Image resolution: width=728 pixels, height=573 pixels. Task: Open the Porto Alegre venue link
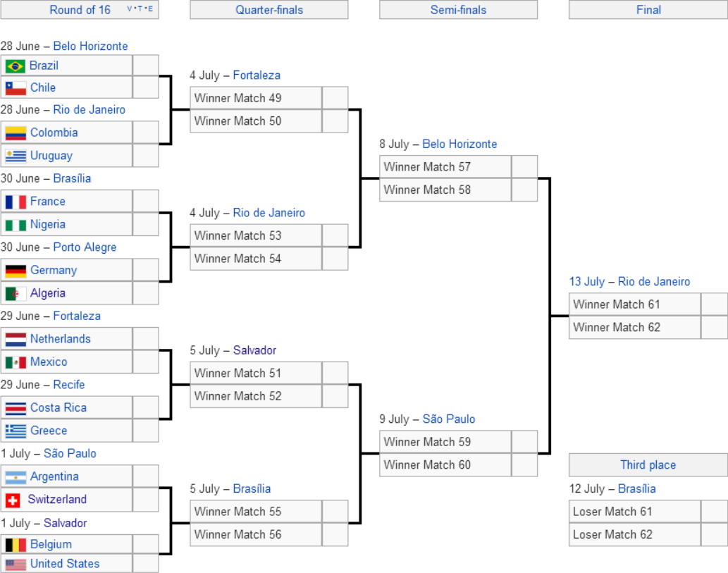click(85, 247)
